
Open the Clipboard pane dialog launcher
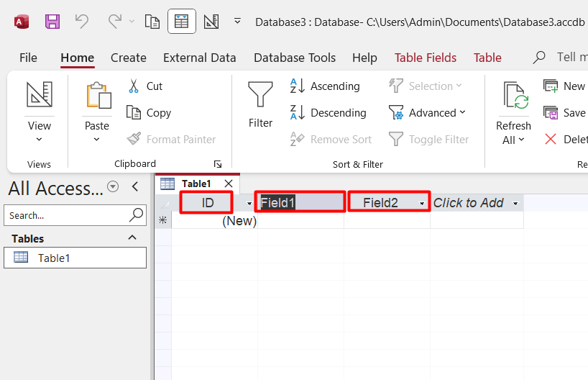(218, 164)
